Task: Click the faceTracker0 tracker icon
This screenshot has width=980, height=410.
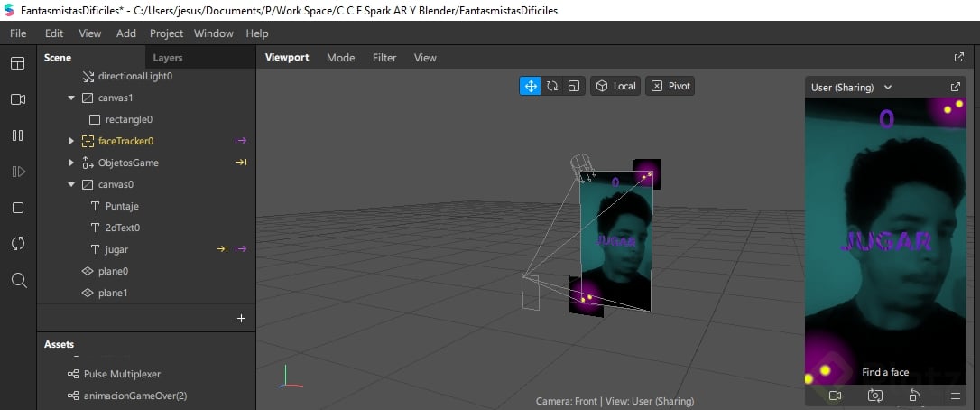Action: (x=88, y=142)
